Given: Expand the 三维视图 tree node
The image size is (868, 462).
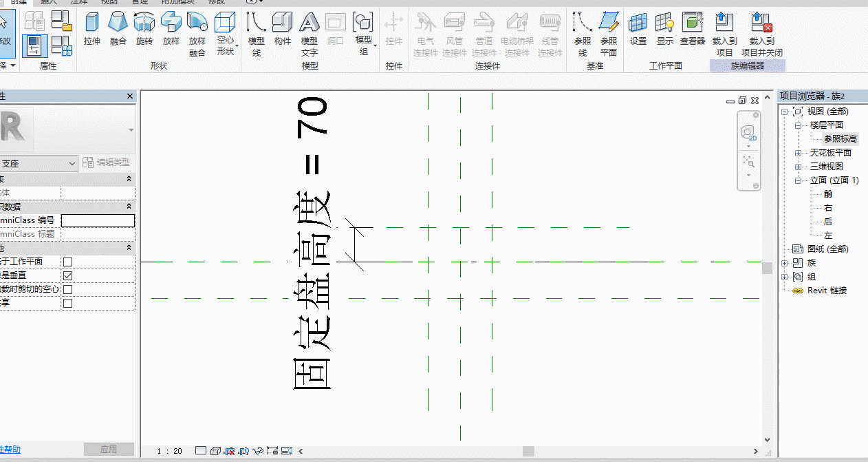Looking at the screenshot, I should [798, 167].
